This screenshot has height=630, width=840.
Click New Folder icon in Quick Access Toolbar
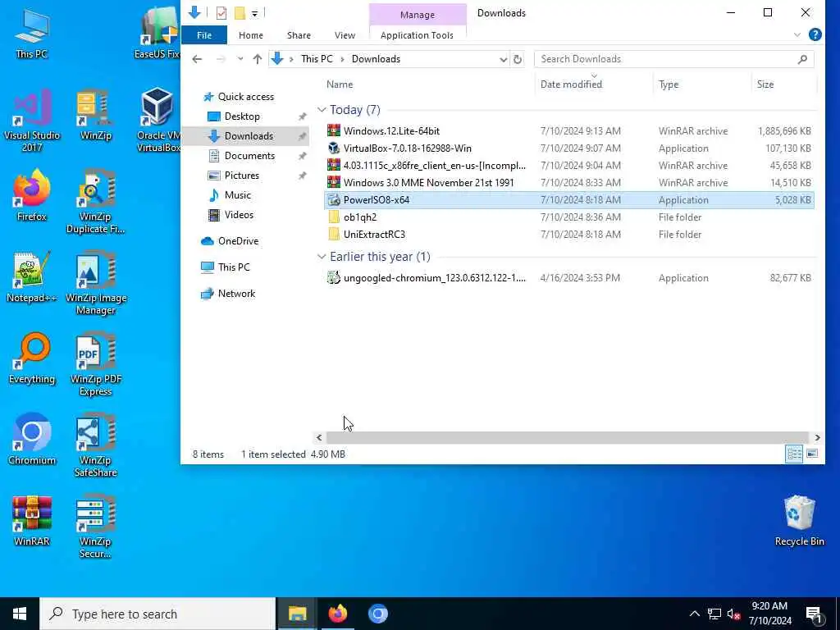[x=240, y=13]
